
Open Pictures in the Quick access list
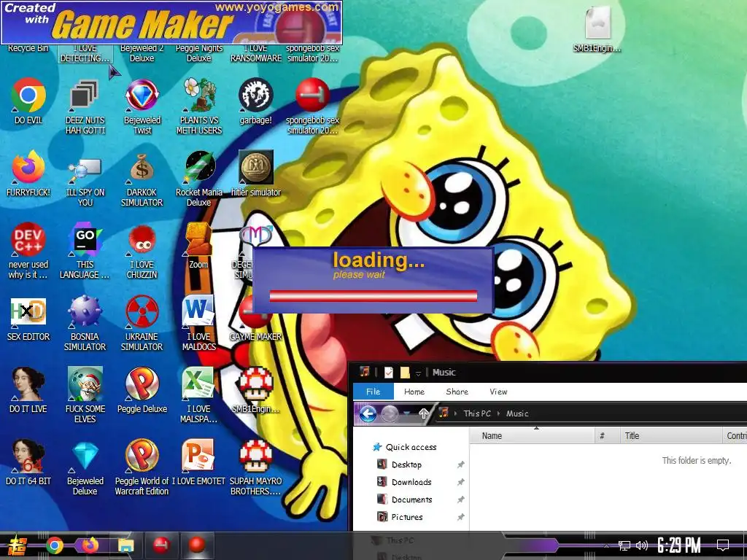(407, 517)
